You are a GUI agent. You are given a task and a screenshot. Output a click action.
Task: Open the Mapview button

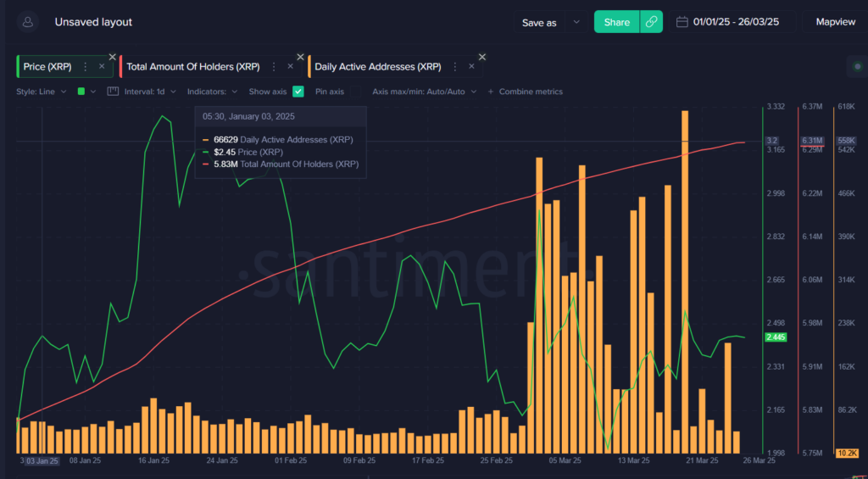tap(835, 22)
